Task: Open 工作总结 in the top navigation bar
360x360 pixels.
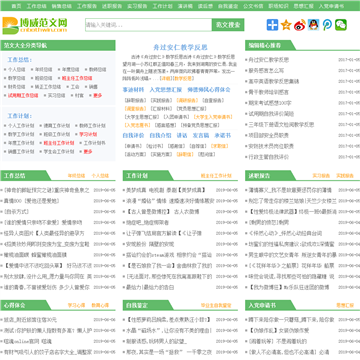Action: pyautogui.click(x=37, y=6)
